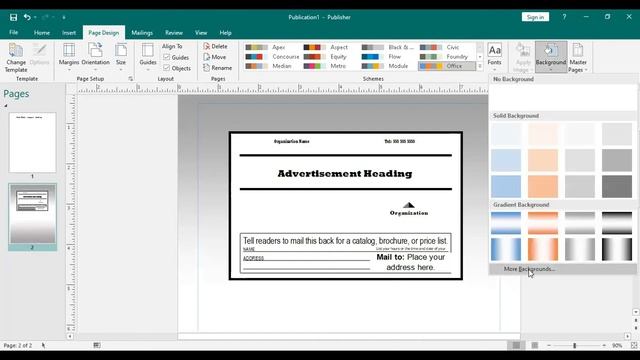This screenshot has width=640, height=360.
Task: Open the Margins options
Action: click(x=69, y=57)
